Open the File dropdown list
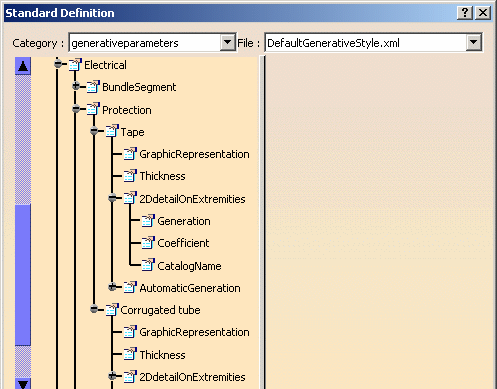Viewport: 497px width, 389px height. pos(473,42)
